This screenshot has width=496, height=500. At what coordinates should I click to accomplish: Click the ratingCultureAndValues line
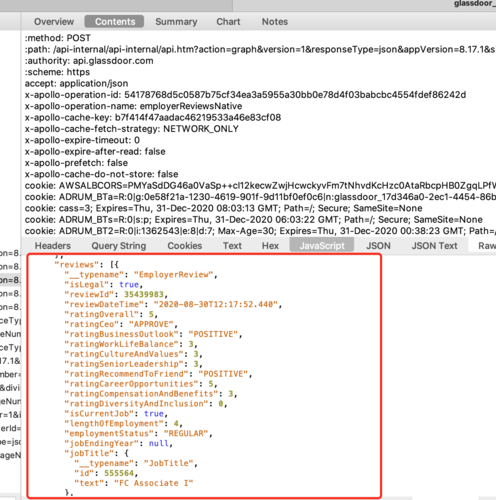133,354
